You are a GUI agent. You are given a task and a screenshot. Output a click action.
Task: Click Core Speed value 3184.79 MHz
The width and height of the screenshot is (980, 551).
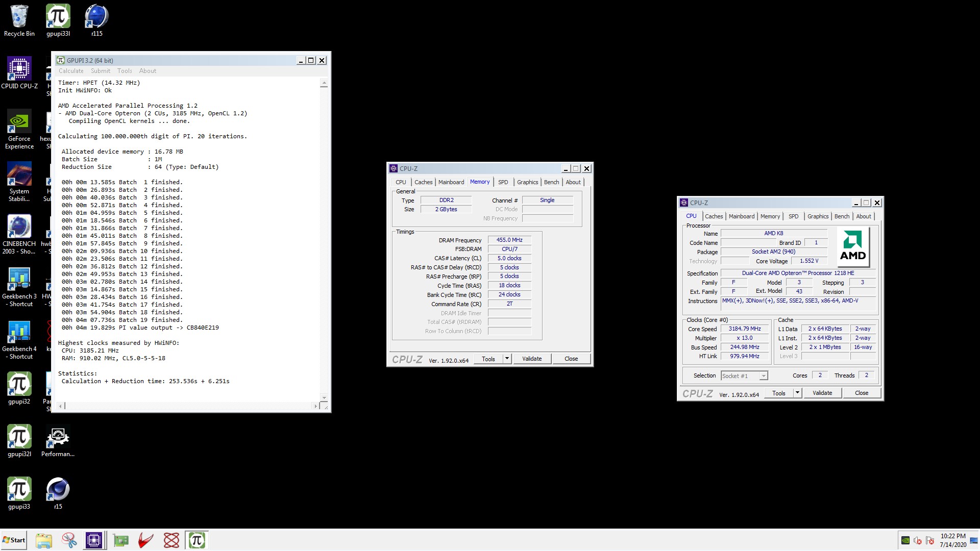pos(745,329)
